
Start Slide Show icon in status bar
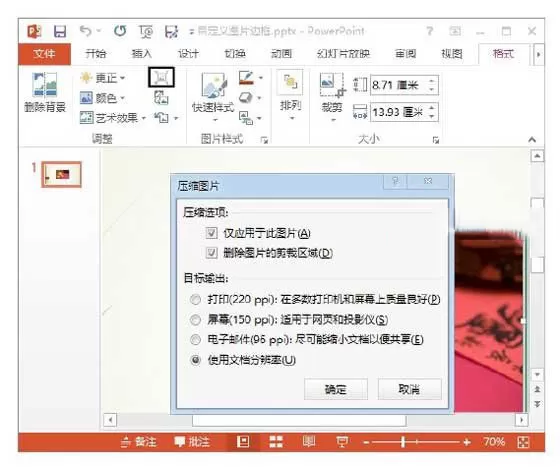click(342, 442)
